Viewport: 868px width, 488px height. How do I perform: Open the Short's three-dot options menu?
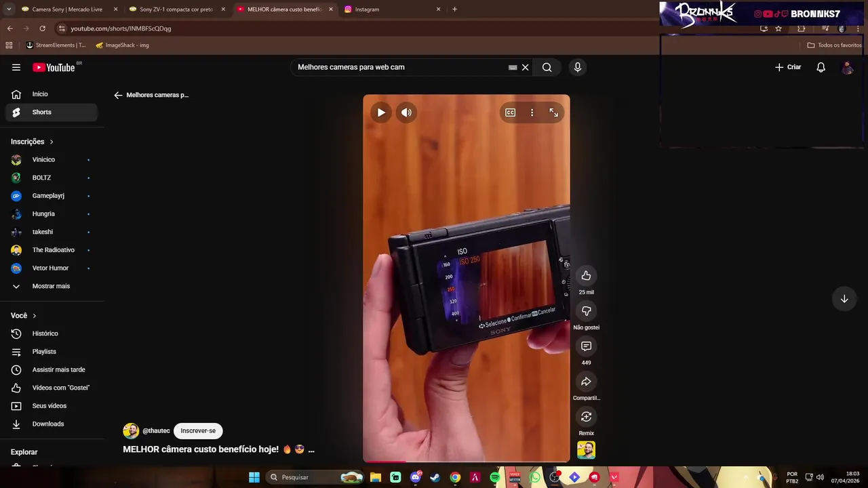point(532,113)
